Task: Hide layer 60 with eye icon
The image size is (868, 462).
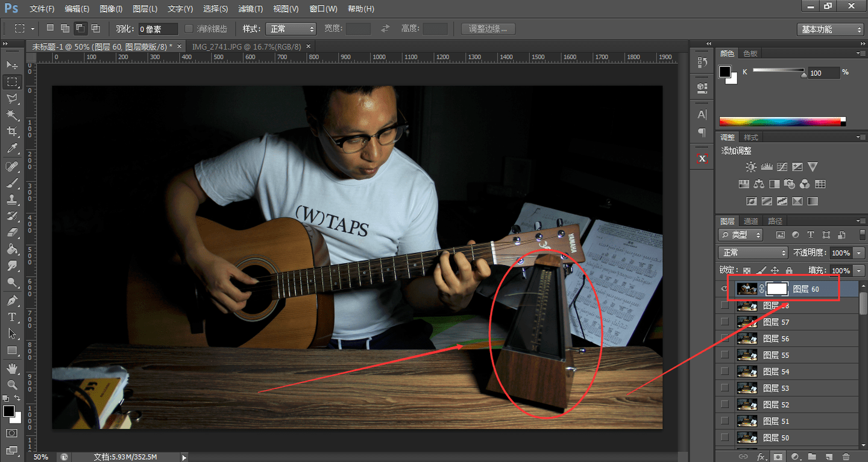Action: (x=725, y=289)
